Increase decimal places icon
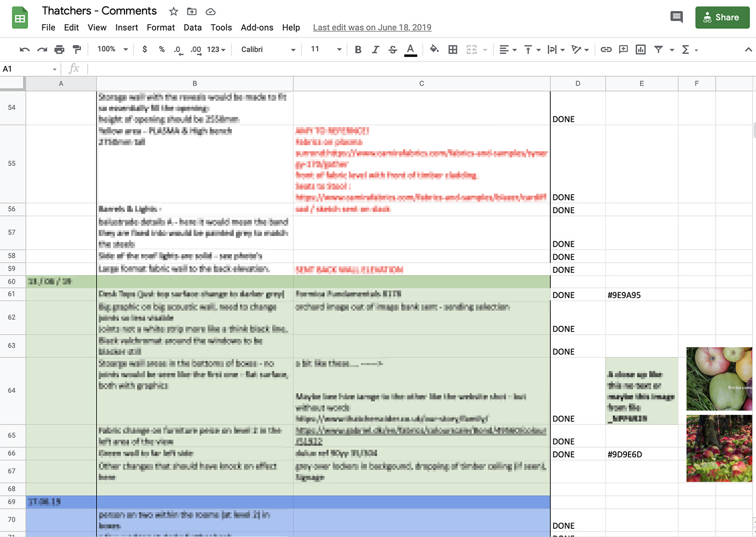 [196, 50]
